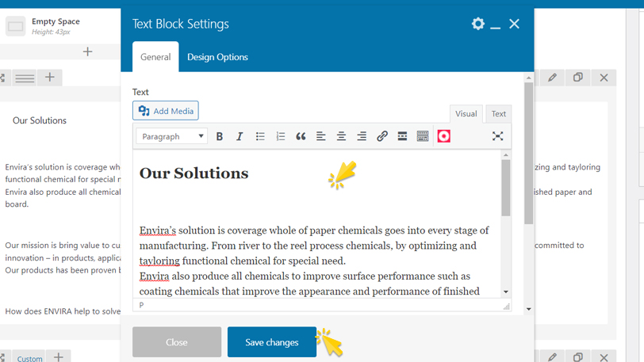The width and height of the screenshot is (644, 362).
Task: Click the red circle shortcode icon
Action: (443, 136)
